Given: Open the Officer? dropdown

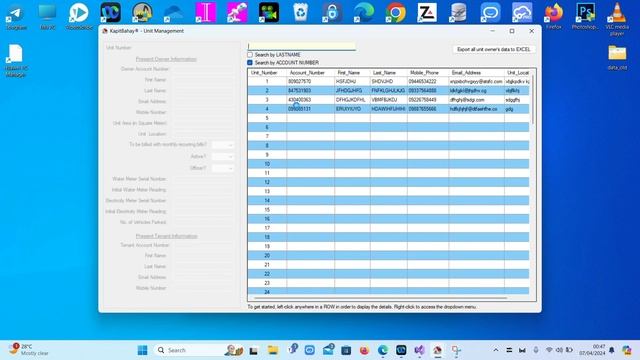Looking at the screenshot, I should [x=222, y=168].
